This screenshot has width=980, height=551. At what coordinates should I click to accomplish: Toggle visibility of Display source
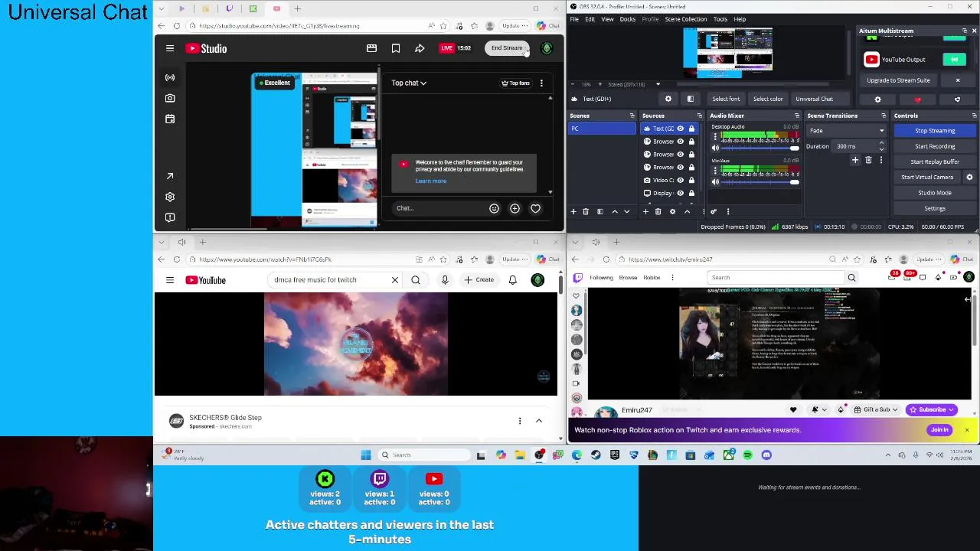pos(680,193)
